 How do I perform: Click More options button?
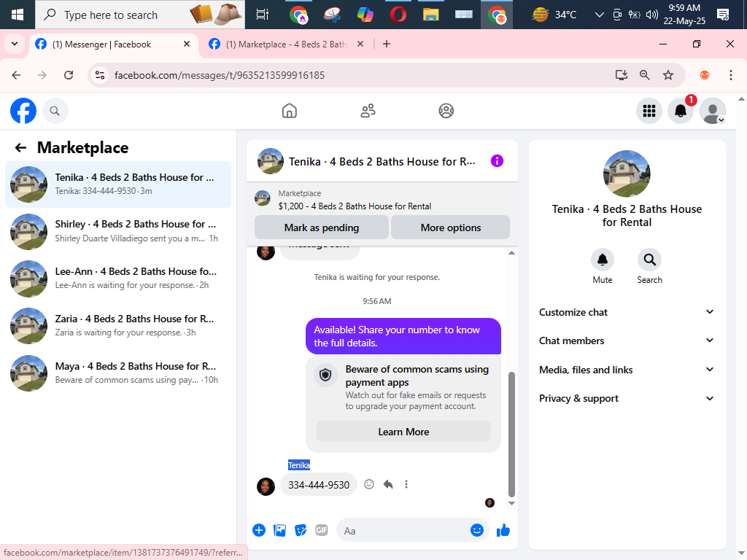click(x=451, y=227)
